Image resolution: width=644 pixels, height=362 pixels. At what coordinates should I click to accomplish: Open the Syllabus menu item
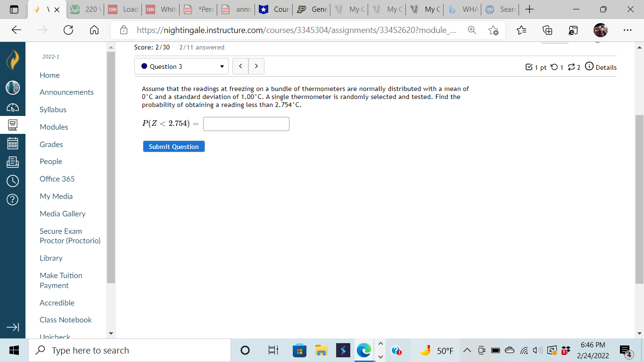click(52, 109)
